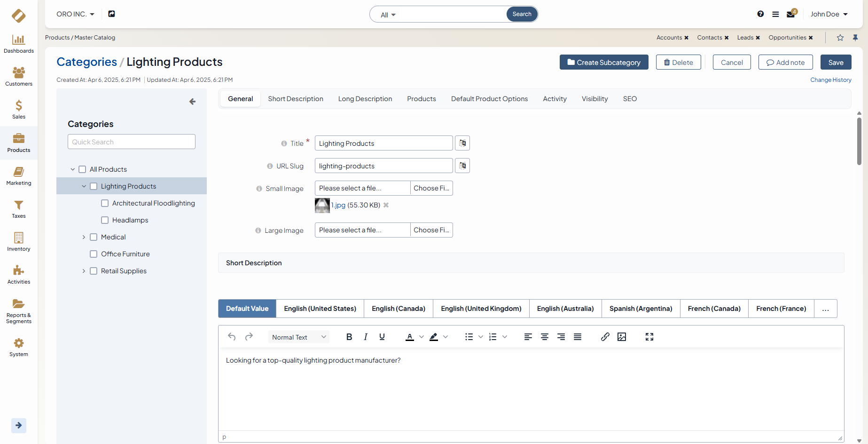Image resolution: width=868 pixels, height=444 pixels.
Task: Remove the 1.jpg small image file
Action: tap(386, 205)
